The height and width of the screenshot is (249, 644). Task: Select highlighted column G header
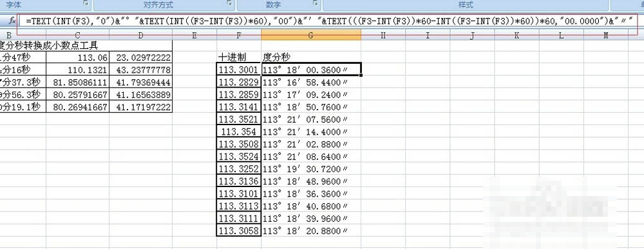[x=311, y=36]
